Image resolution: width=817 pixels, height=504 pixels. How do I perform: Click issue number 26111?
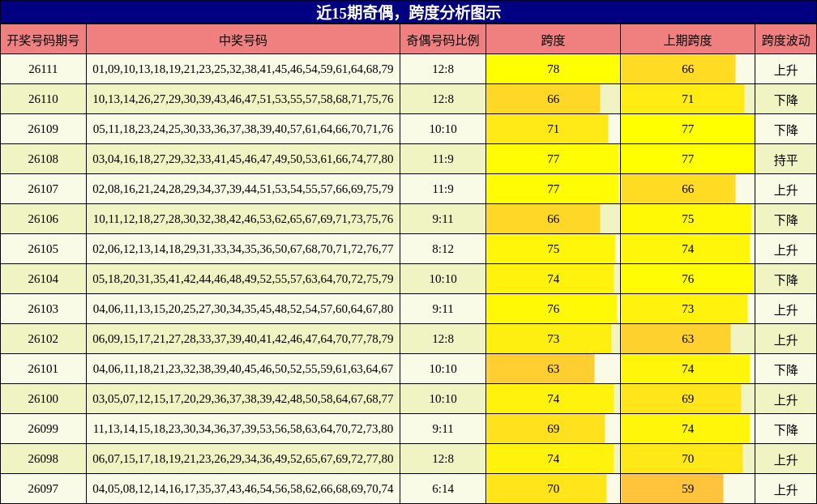pos(43,69)
